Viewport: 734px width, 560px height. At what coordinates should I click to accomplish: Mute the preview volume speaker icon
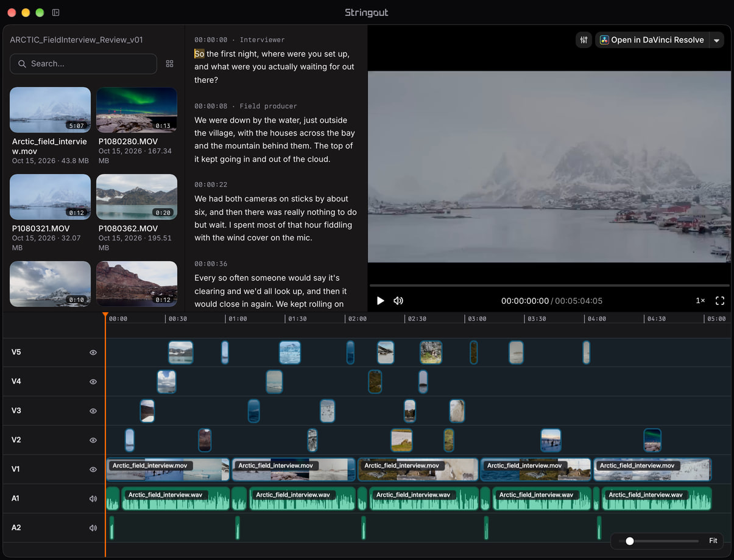398,301
